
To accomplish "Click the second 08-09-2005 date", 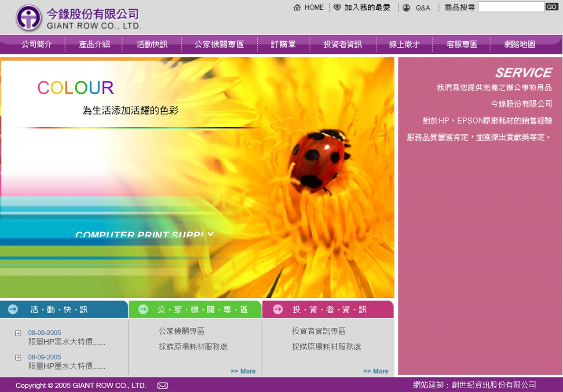I will [x=44, y=357].
